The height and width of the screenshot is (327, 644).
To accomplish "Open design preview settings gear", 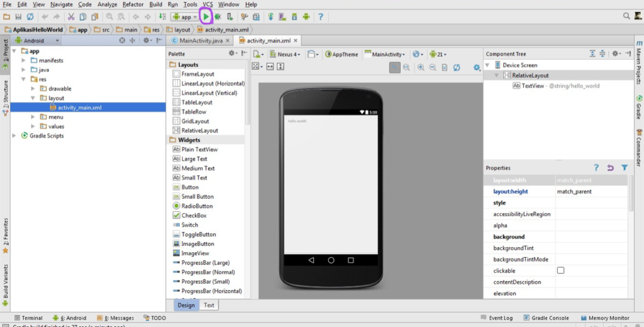I will [477, 67].
